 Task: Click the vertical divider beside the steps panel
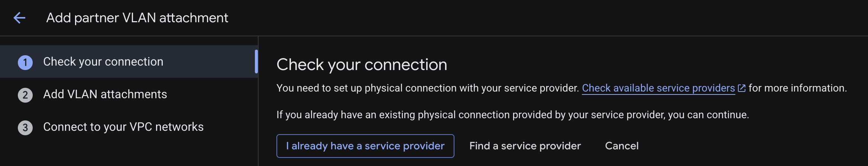pyautogui.click(x=258, y=111)
